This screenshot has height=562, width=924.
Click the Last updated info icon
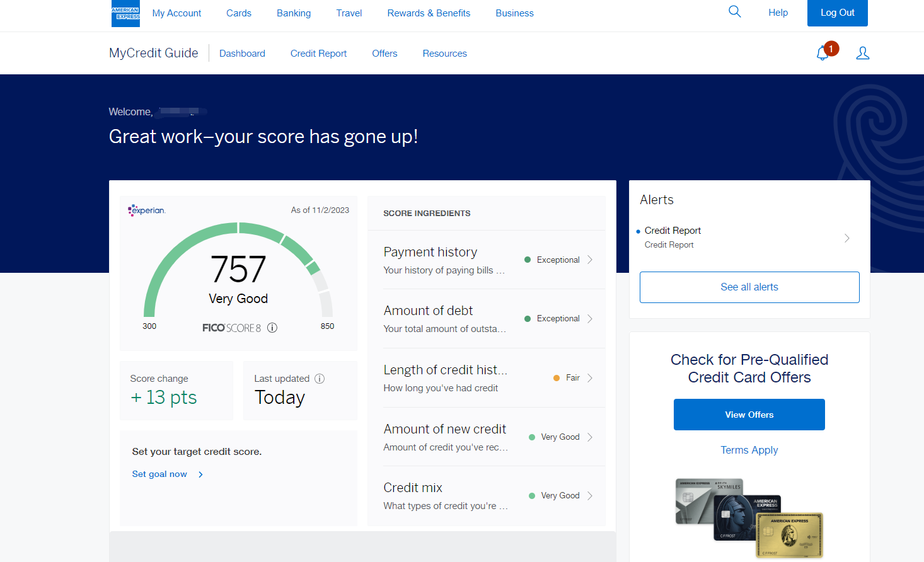320,379
